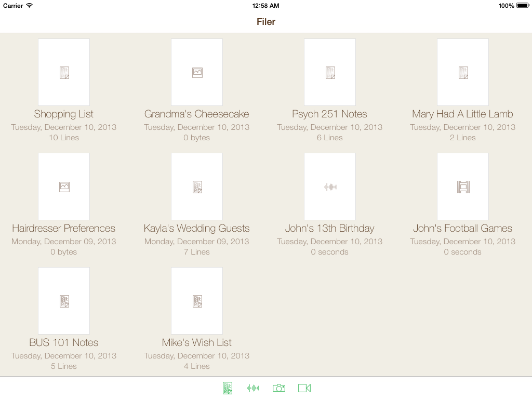Tap the John's 13th Birthday title

[330, 229]
